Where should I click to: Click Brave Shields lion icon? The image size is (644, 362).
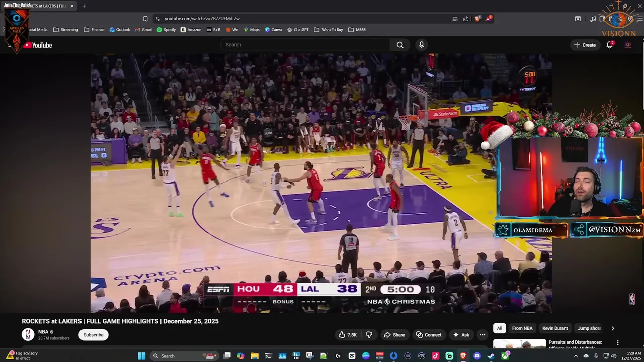[477, 19]
